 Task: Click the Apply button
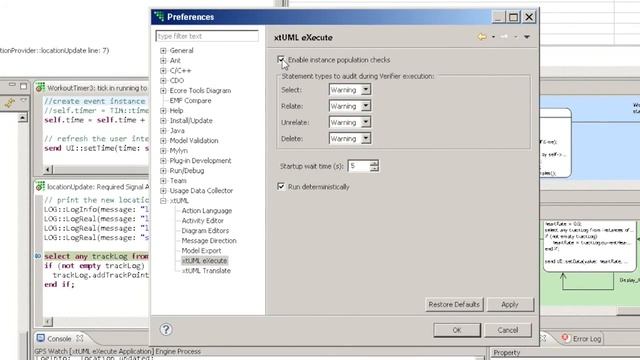point(510,304)
